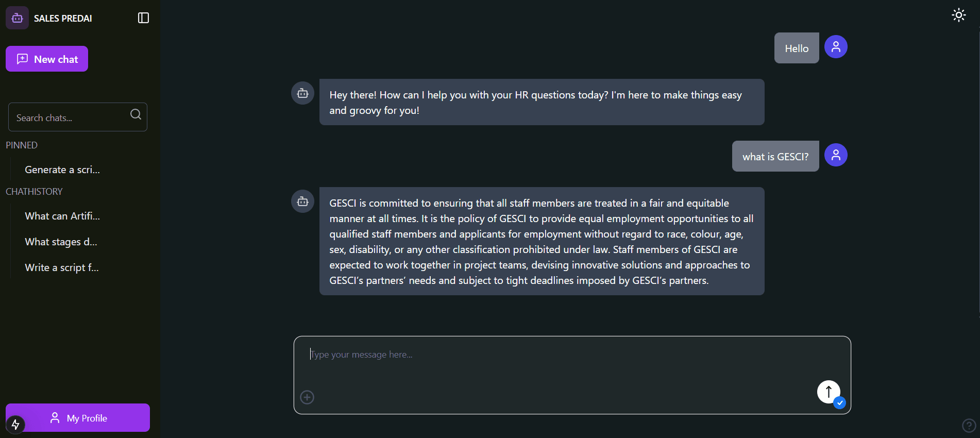Send message with the up-arrow button
980x438 pixels.
[x=829, y=392]
